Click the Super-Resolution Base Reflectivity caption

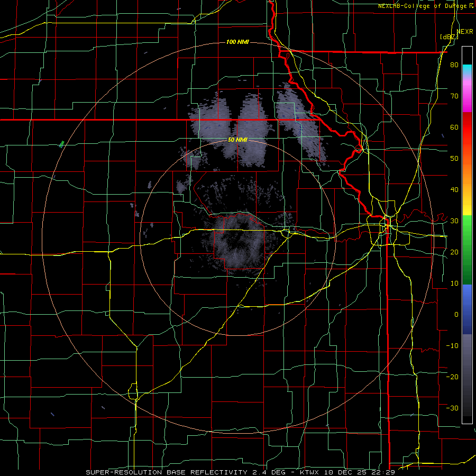pyautogui.click(x=240, y=472)
